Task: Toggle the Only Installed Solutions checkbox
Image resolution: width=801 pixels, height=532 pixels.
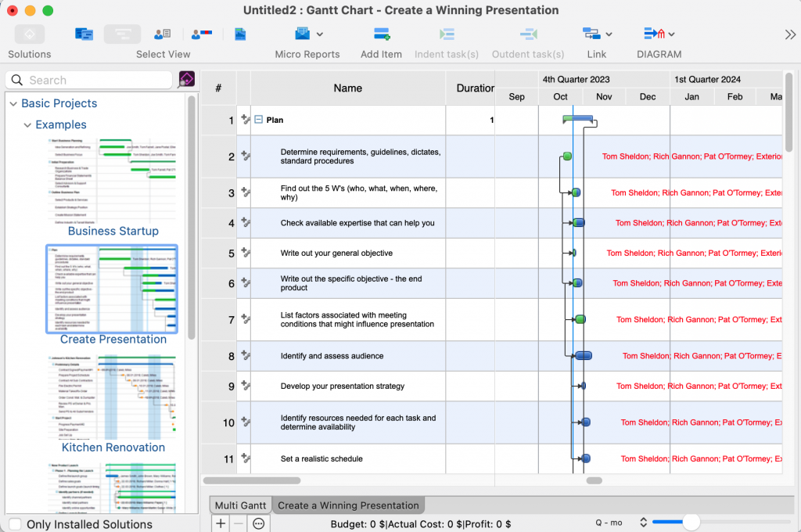Action: point(13,525)
